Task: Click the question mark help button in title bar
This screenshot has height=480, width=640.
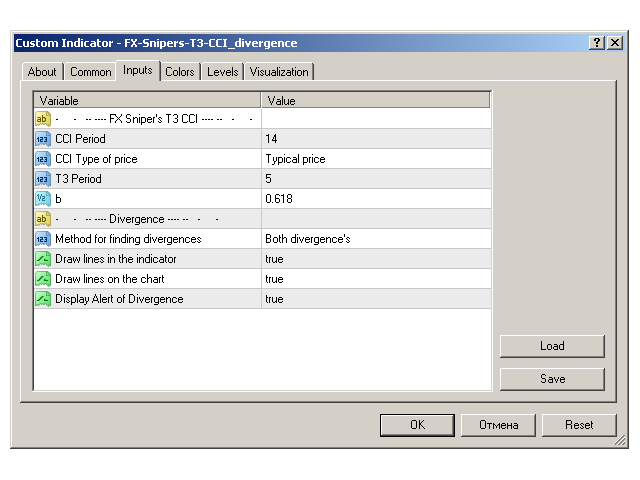Action: [598, 43]
